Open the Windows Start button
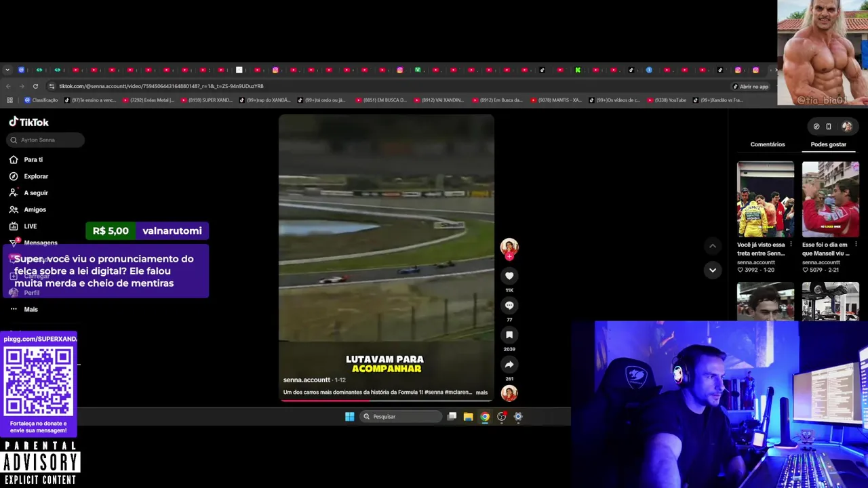Screen dimensions: 868x488 (x=349, y=417)
